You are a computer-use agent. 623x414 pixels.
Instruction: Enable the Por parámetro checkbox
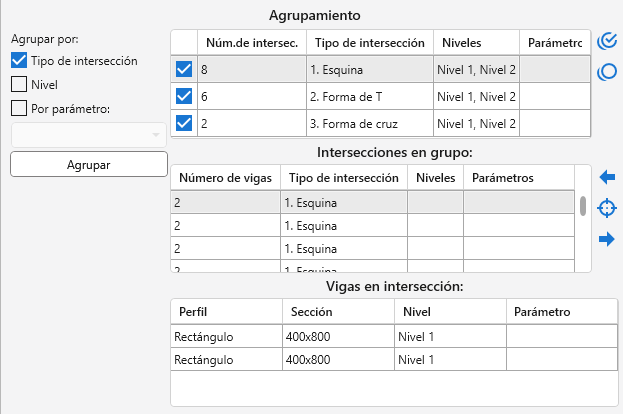tap(18, 109)
